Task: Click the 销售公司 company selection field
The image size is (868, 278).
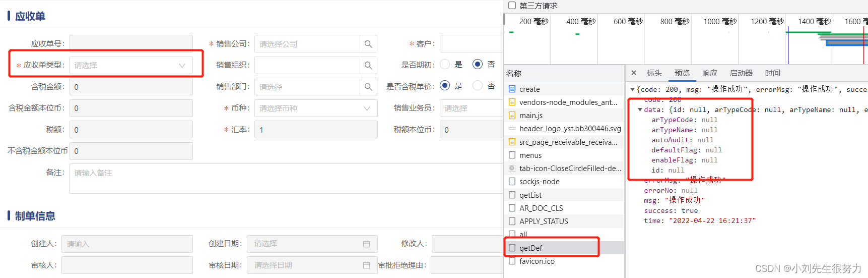Action: coord(307,44)
